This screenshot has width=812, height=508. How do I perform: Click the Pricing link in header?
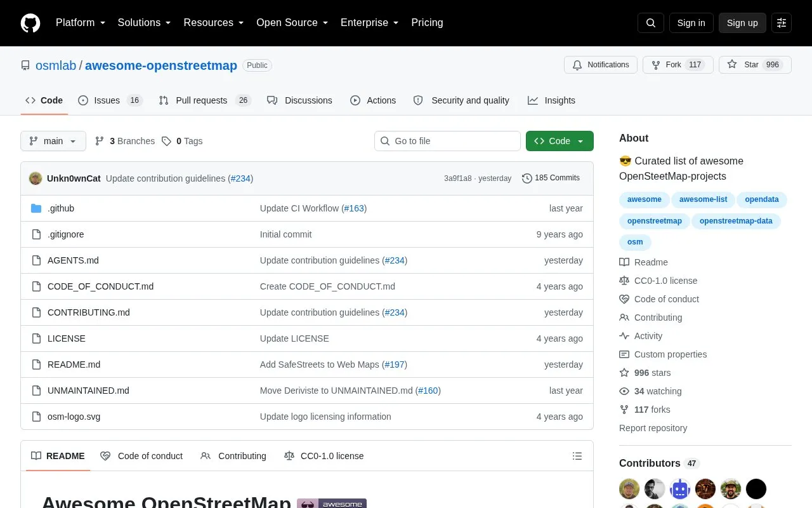coord(427,23)
